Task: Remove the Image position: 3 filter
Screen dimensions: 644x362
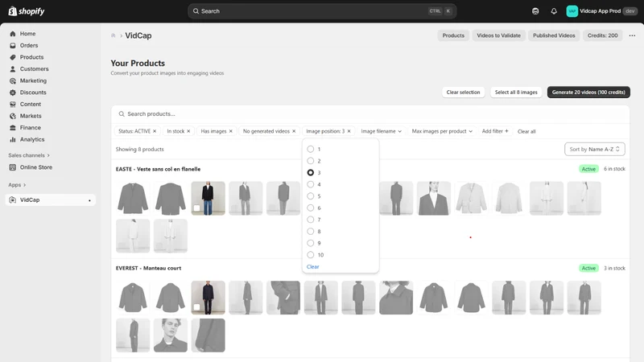Action: coord(349,131)
